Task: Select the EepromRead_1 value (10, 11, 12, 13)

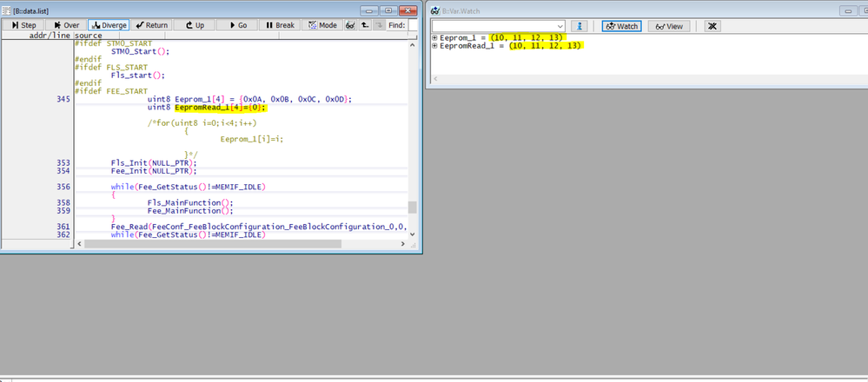Action: pyautogui.click(x=546, y=46)
